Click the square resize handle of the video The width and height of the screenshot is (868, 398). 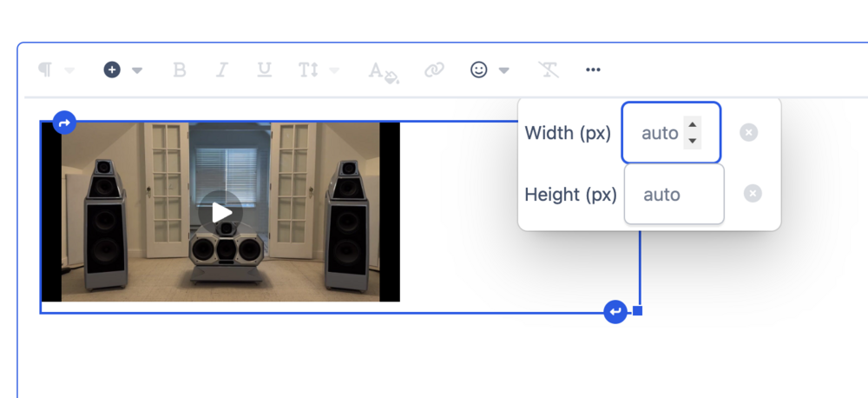tap(637, 311)
